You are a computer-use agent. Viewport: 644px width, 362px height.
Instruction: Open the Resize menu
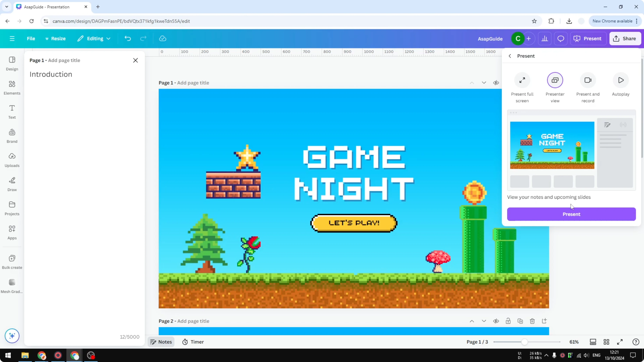click(x=55, y=38)
